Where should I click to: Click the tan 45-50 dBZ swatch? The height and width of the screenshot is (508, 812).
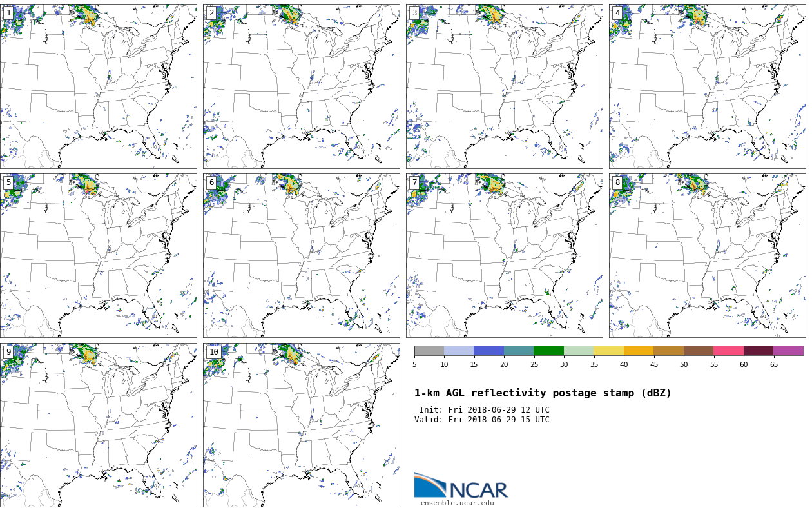click(x=669, y=351)
